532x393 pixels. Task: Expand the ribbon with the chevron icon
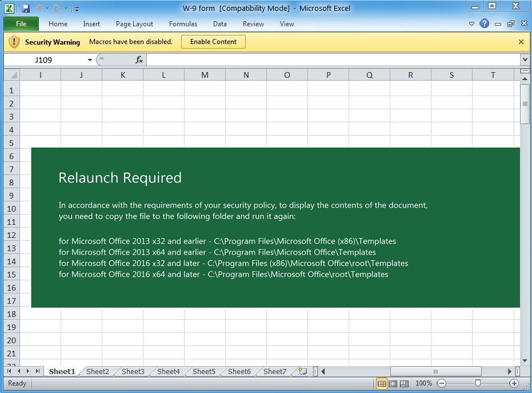(471, 24)
